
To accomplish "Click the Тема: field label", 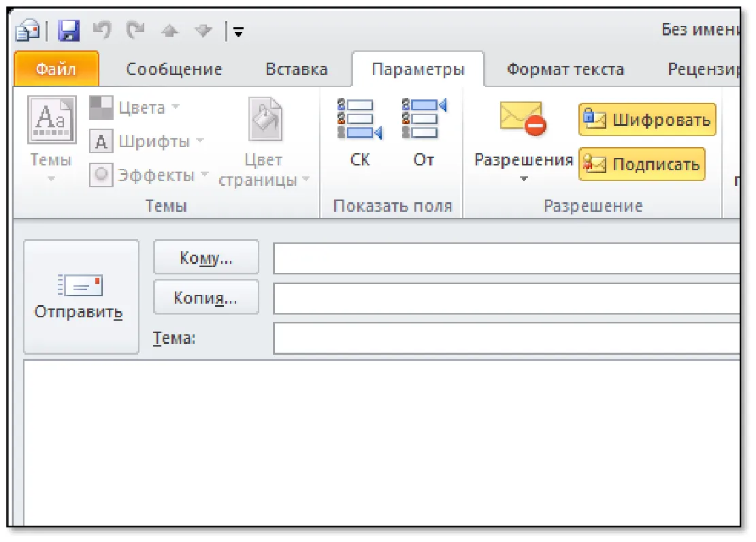I will click(x=174, y=338).
